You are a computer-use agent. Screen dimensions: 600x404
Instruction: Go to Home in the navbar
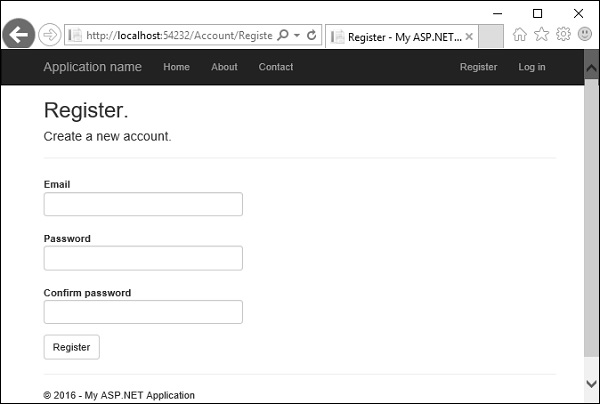pyautogui.click(x=176, y=67)
